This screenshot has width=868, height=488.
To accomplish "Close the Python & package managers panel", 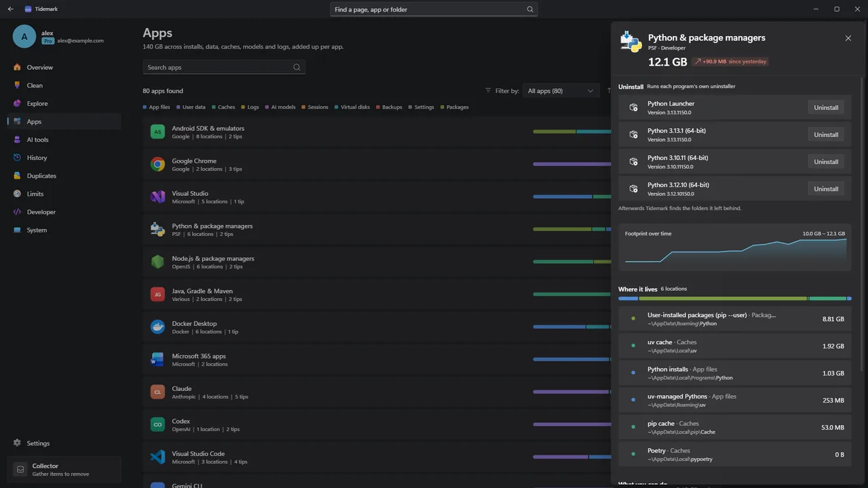I will [x=848, y=38].
